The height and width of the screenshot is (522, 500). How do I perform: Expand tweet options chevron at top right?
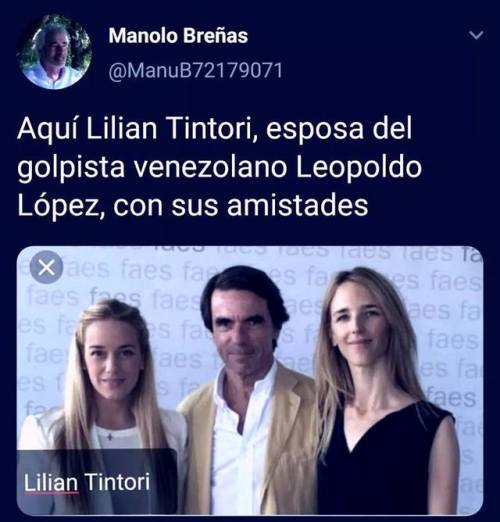coord(476,35)
